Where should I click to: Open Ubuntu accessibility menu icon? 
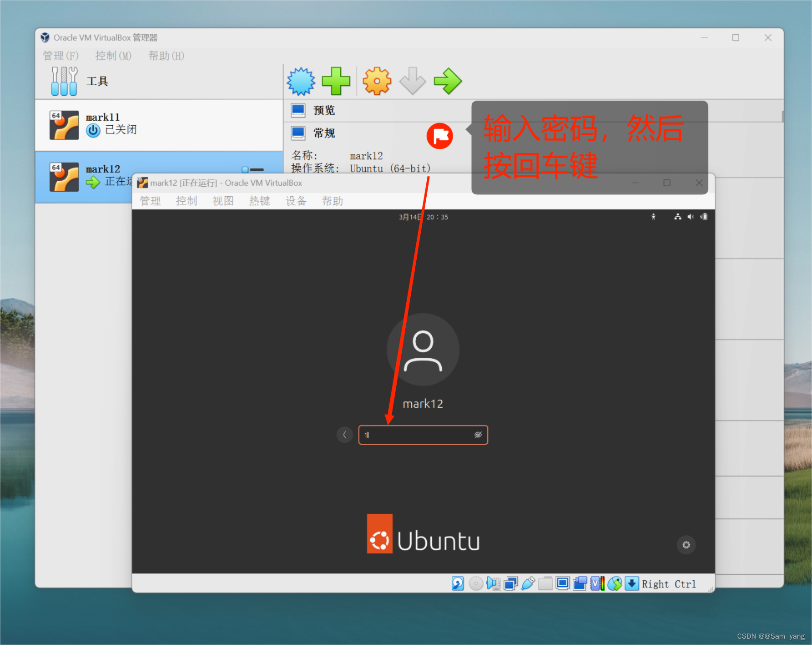tap(654, 217)
